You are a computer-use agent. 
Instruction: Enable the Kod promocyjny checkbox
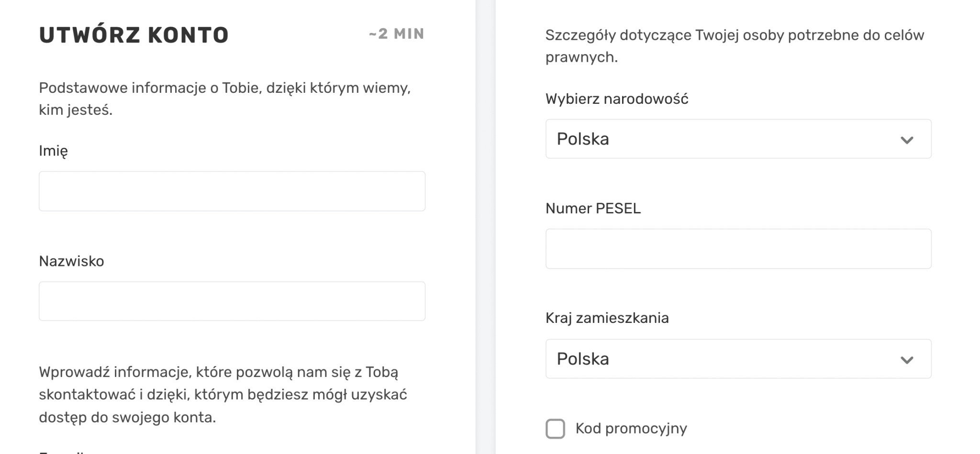(x=555, y=429)
